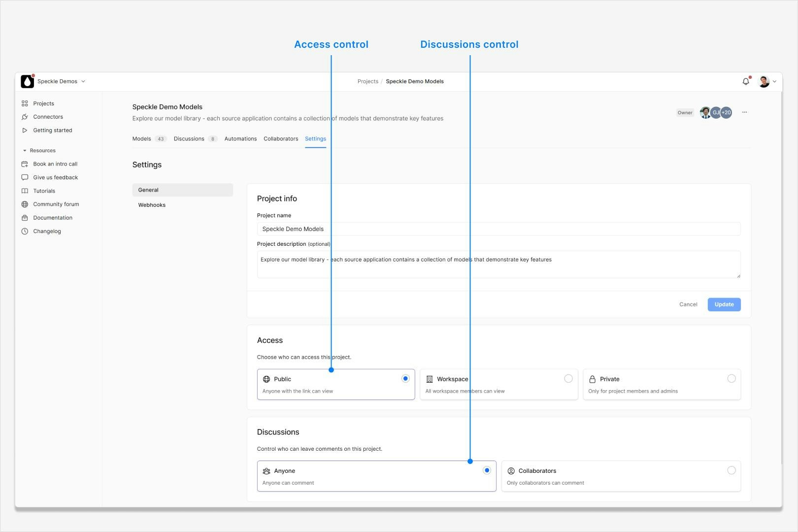Click the Project description text area
This screenshot has width=798, height=532.
point(499,265)
